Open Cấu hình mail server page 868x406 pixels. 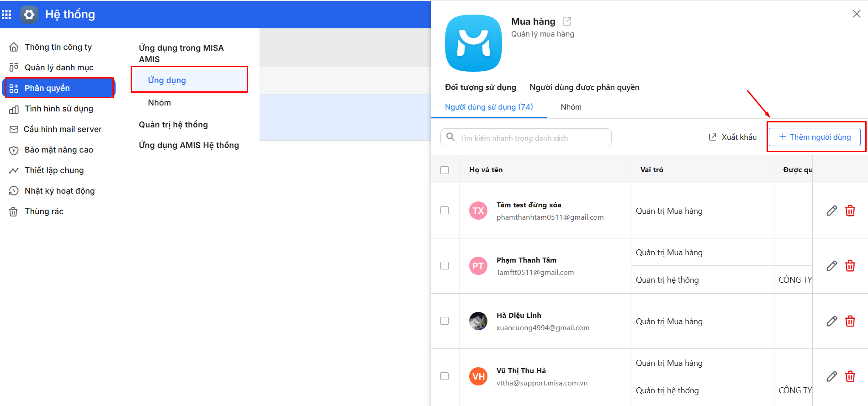63,129
